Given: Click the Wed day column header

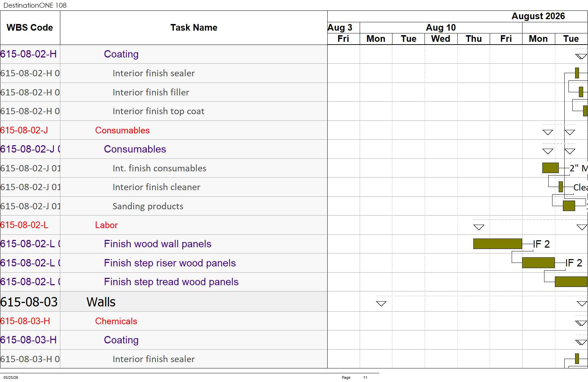Looking at the screenshot, I should (x=441, y=39).
